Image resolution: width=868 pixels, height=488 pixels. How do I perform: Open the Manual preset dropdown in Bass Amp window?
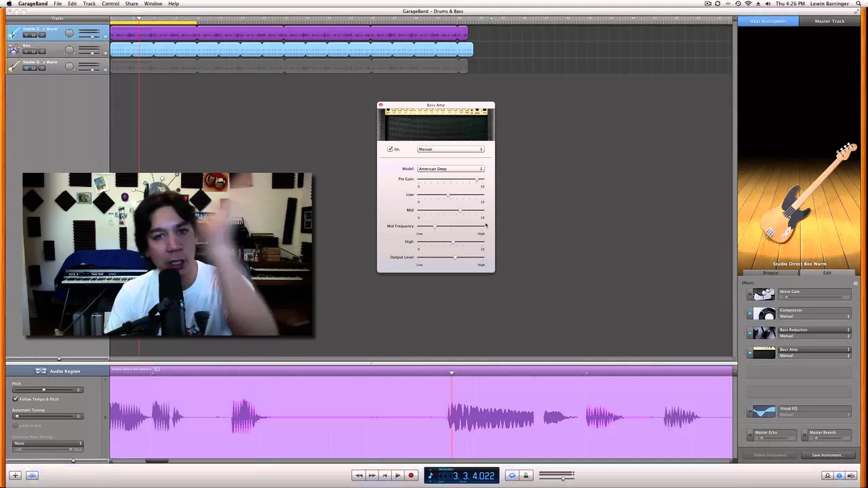[450, 149]
